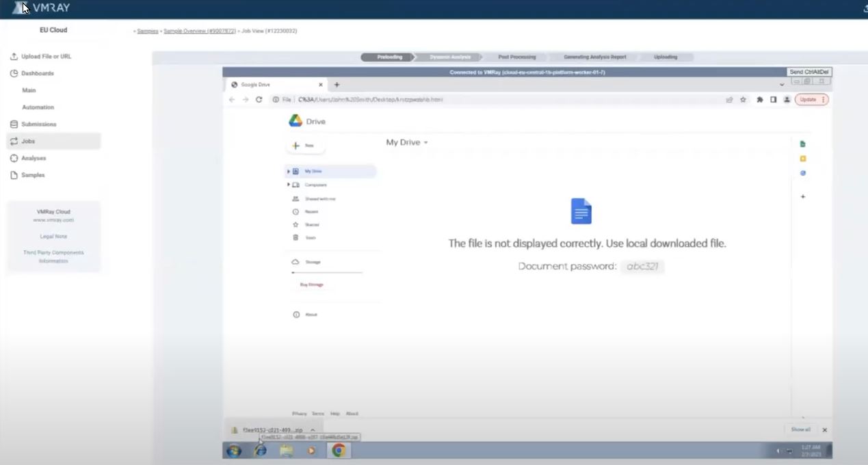The height and width of the screenshot is (465, 868).
Task: Click the New button in Drive
Action: pyautogui.click(x=305, y=146)
